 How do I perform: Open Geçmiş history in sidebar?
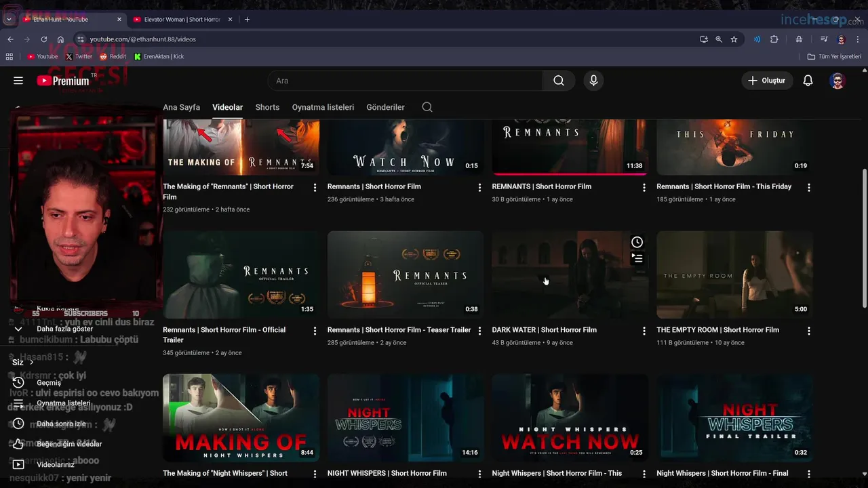[x=49, y=383]
